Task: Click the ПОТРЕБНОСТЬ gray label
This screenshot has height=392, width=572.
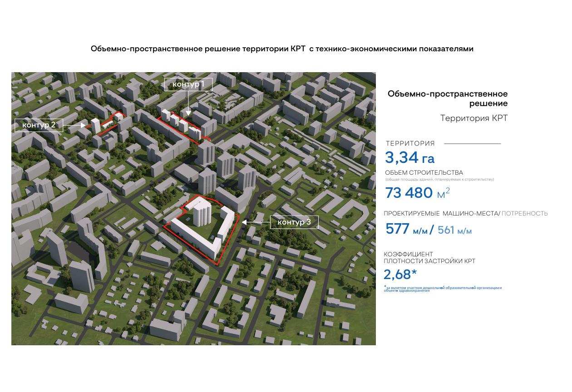Action: pos(525,213)
